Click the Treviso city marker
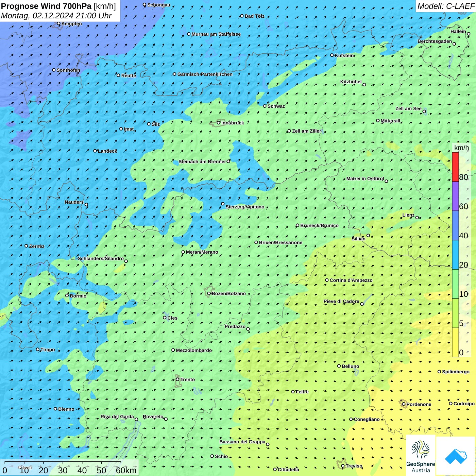 click(343, 466)
